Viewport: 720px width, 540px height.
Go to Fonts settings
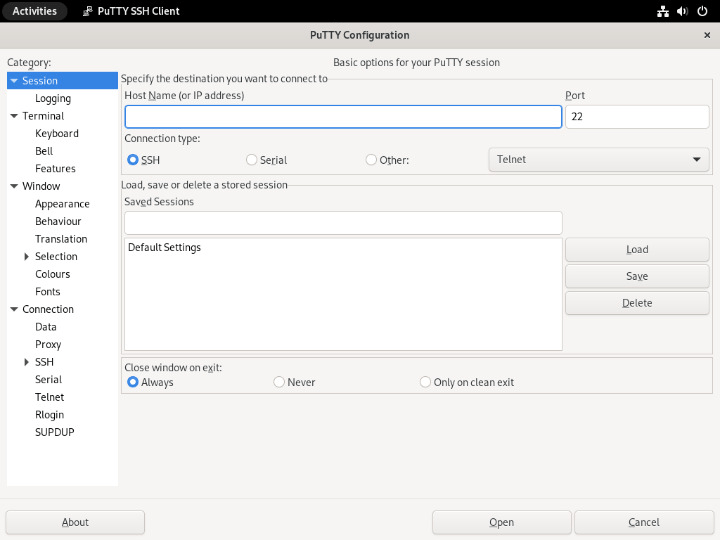tap(48, 292)
